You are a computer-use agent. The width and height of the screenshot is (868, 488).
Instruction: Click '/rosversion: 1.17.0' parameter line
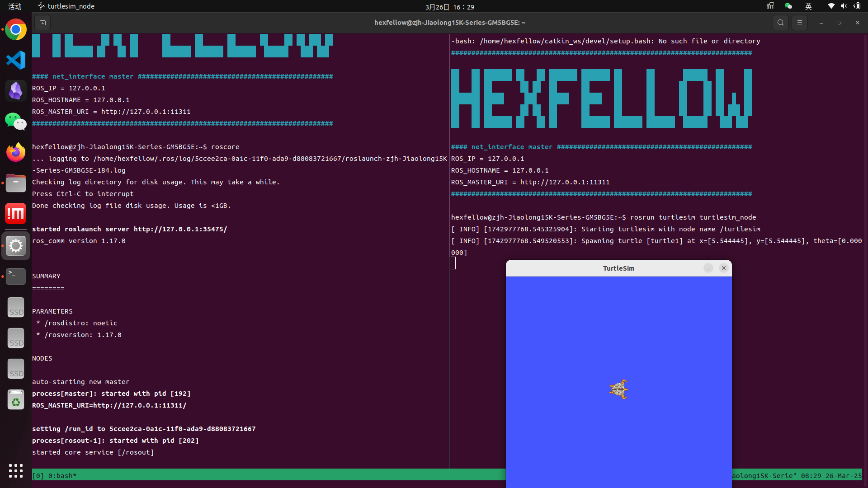[x=79, y=335]
